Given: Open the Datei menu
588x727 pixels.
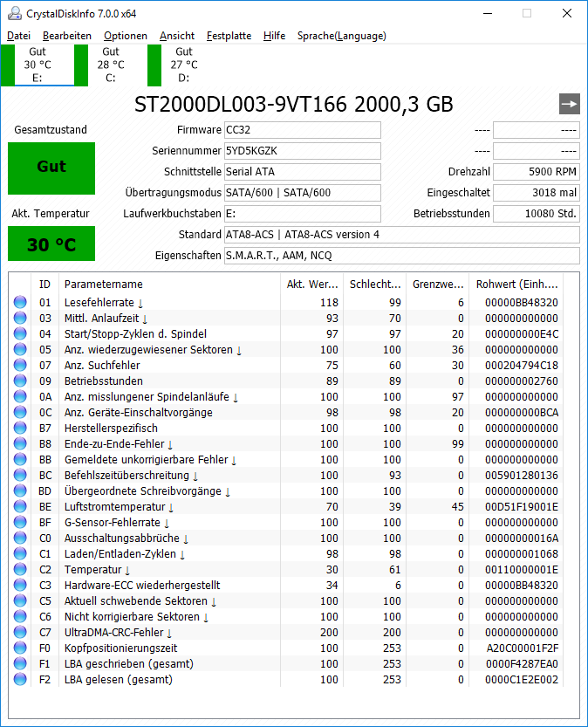Looking at the screenshot, I should pos(18,36).
